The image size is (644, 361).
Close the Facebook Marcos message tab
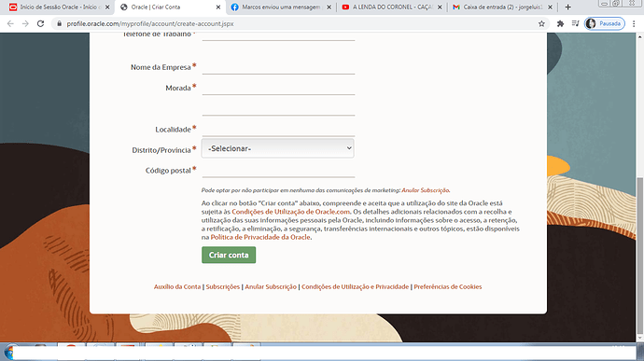tap(329, 7)
